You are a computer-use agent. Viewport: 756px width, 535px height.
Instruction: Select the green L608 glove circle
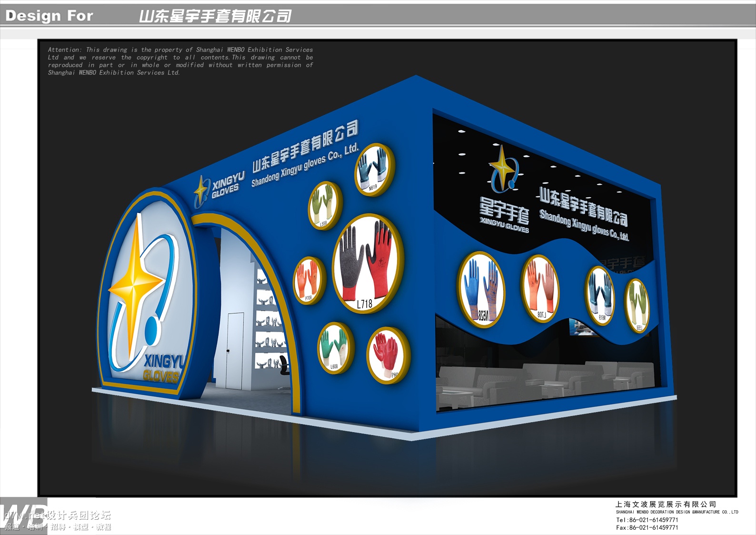(336, 348)
